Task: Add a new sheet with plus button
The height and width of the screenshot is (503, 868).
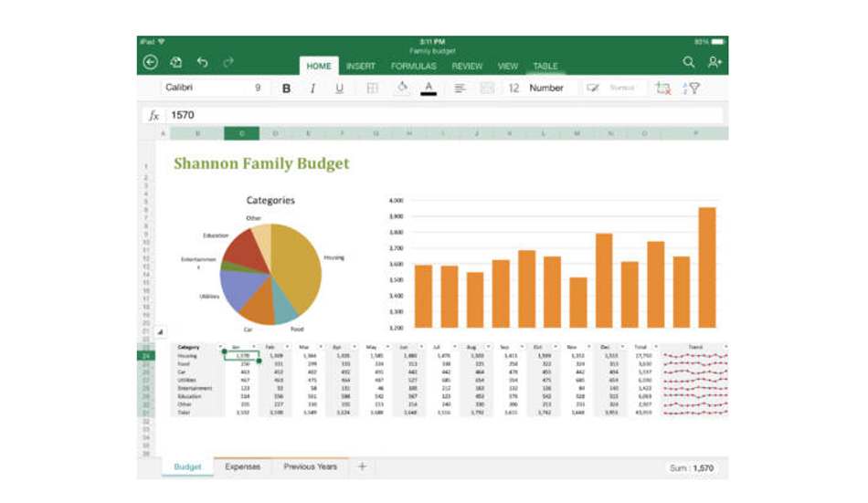Action: tap(362, 466)
